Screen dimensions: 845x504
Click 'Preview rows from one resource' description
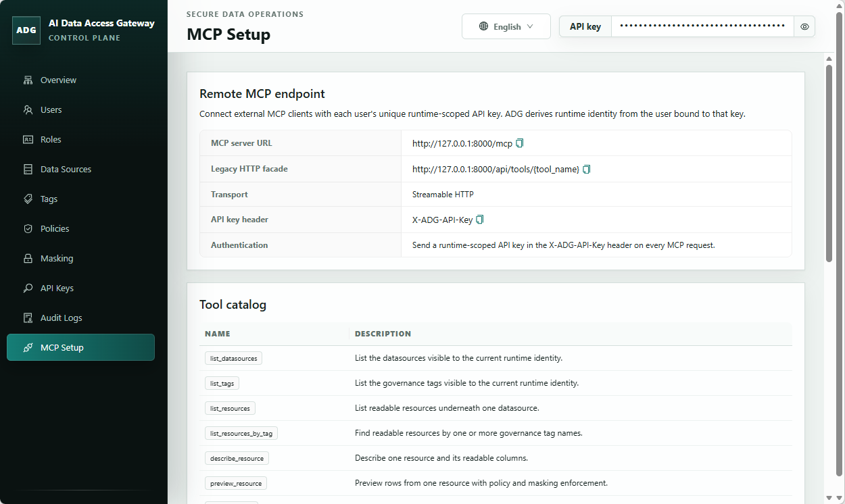pyautogui.click(x=481, y=483)
